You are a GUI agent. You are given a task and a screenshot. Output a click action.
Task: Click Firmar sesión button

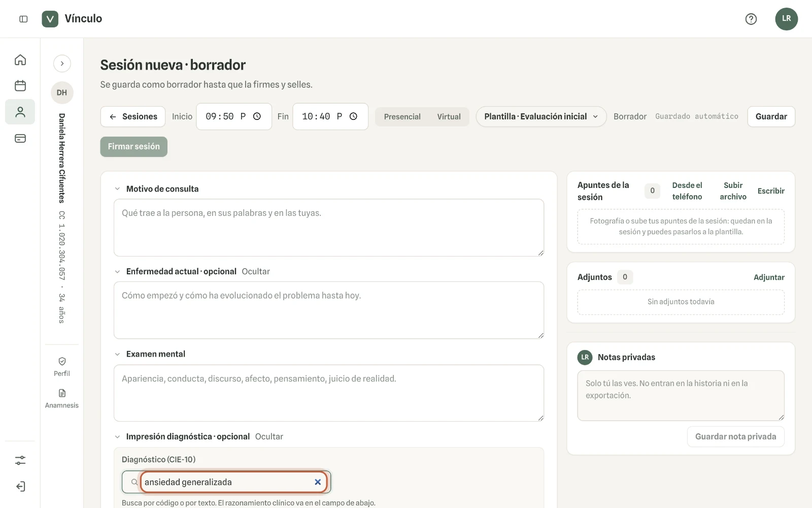coord(133,146)
